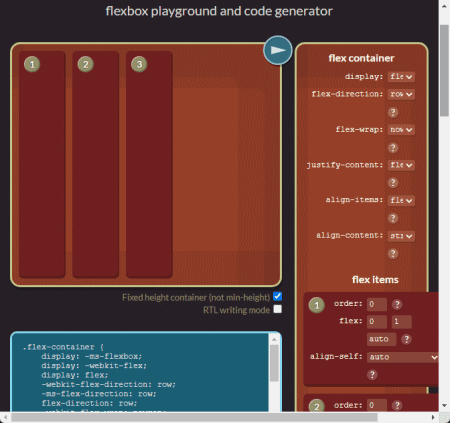
Task: Click the page title 'flexbox playground and code generator'
Action: 219,11
